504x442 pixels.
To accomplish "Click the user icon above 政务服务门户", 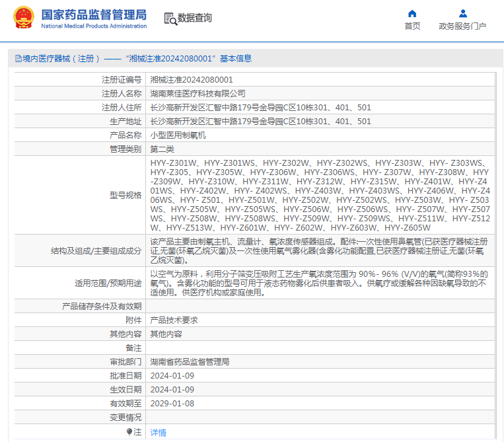I will [x=463, y=13].
